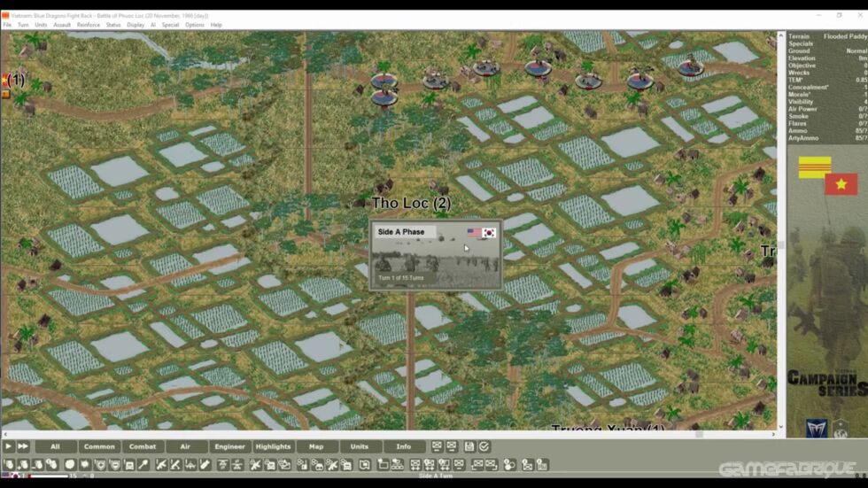Screen dimensions: 868x488
Task: Open the Turn menu
Action: pos(23,25)
